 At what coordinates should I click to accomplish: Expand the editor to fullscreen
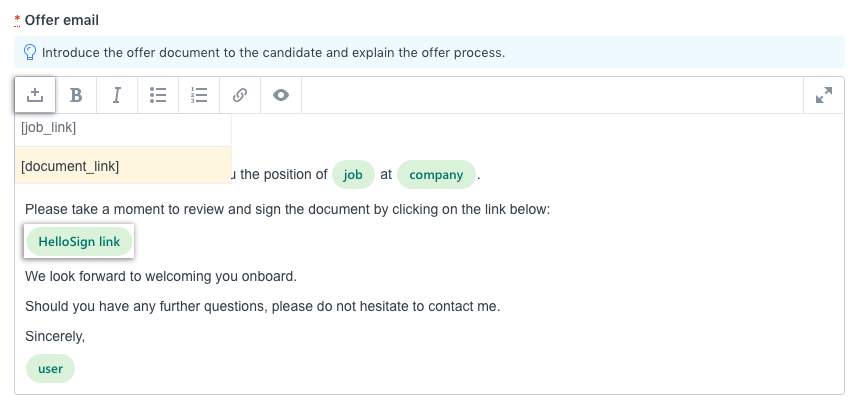824,95
